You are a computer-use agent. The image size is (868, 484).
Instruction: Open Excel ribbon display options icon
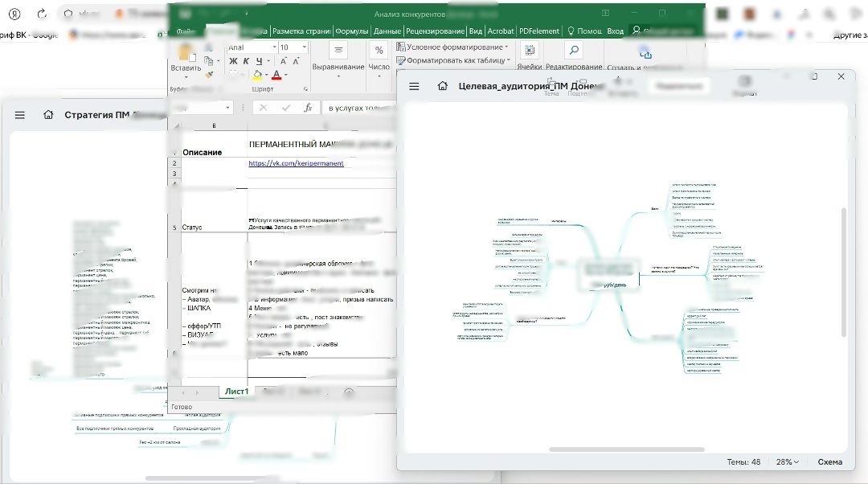tap(606, 14)
